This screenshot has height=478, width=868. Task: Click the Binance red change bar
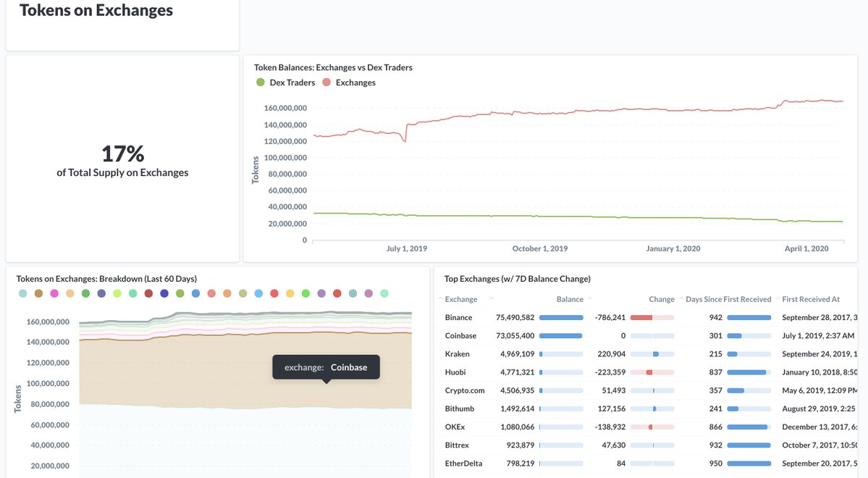click(641, 317)
